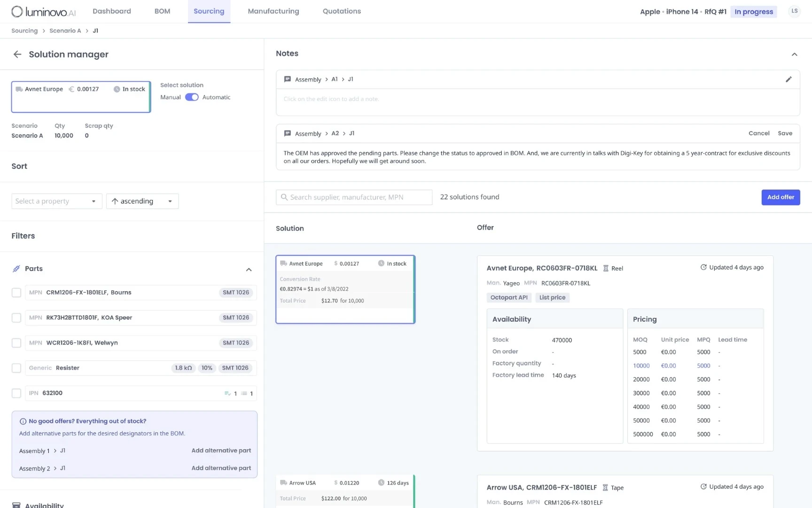Click the euro icon in the top selected card
This screenshot has height=508, width=812.
(71, 89)
